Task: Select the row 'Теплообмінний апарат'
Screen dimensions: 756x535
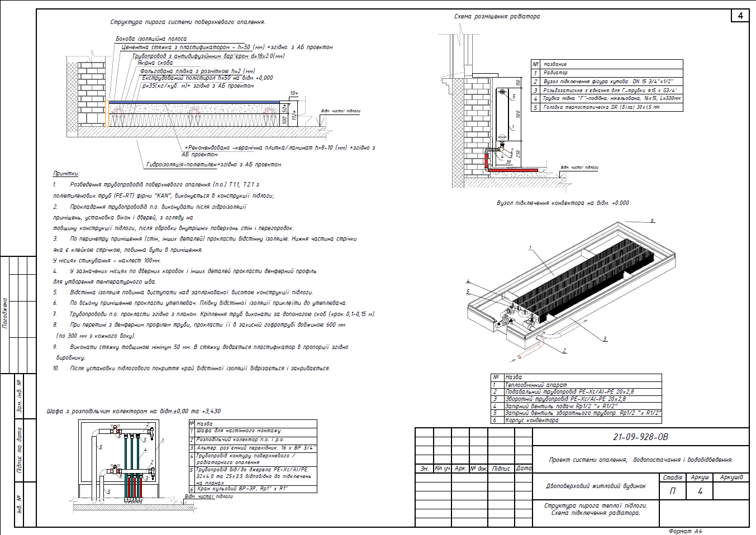Action: coord(576,385)
